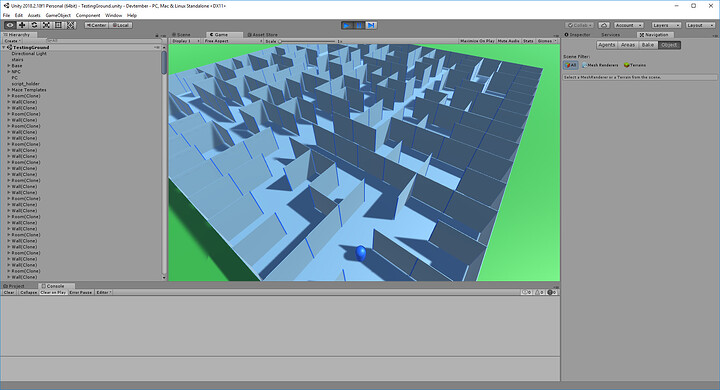Open the hierarchy Create dropdown
Image resolution: width=720 pixels, height=390 pixels.
12,41
